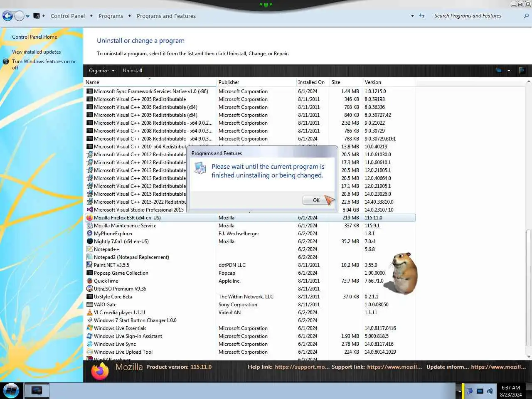Select VAIO Gate program icon
The image size is (532, 399).
tap(89, 305)
